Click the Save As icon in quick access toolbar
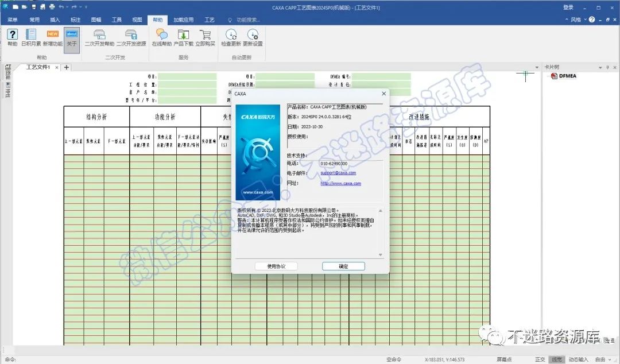The width and height of the screenshot is (620, 364). coord(42,7)
